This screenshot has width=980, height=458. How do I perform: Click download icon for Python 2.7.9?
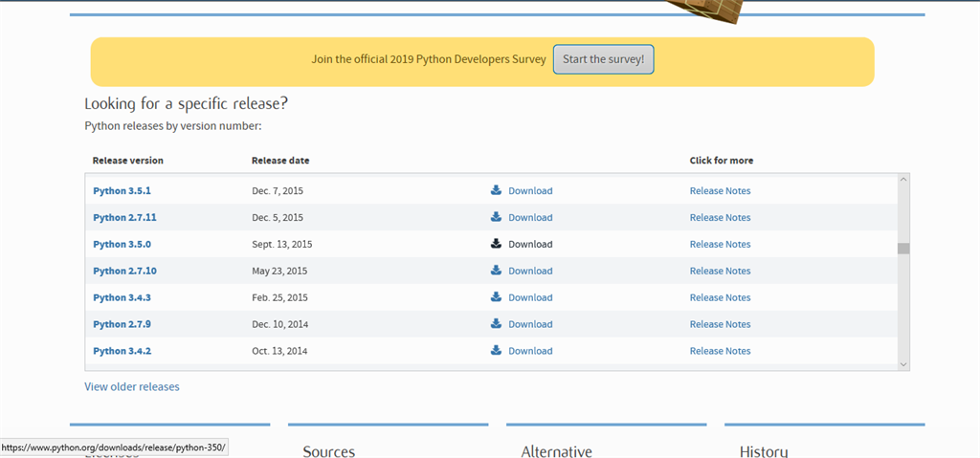[497, 324]
